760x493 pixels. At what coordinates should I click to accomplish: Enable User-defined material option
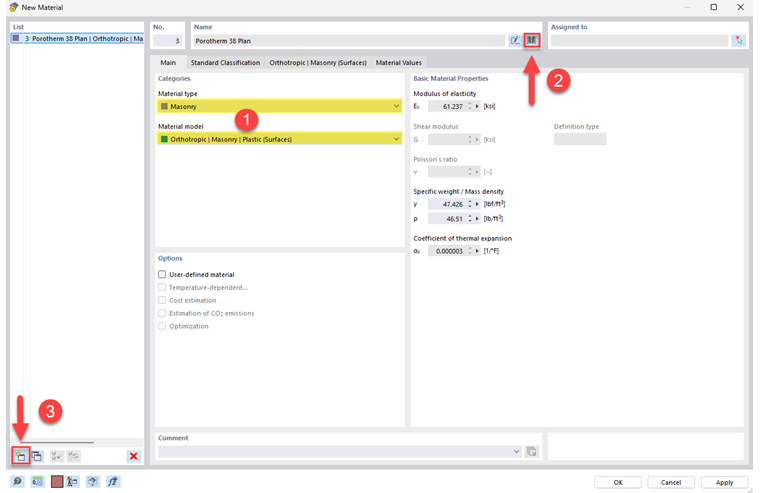[162, 274]
